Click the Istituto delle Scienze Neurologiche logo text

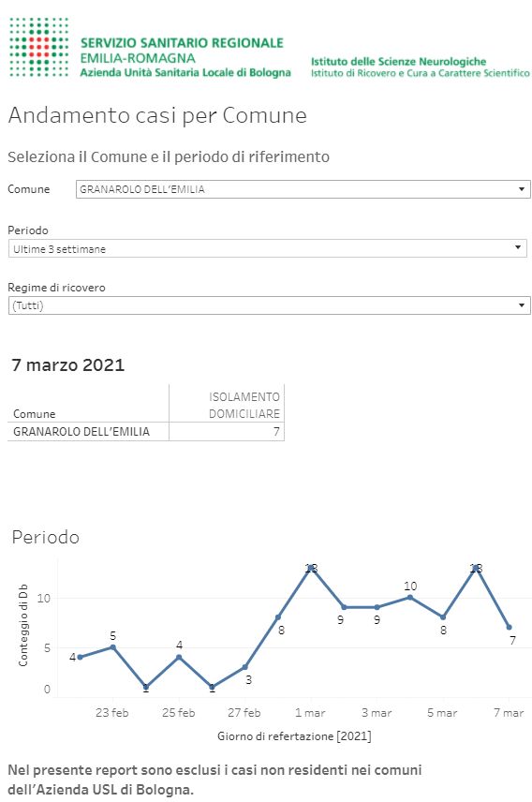click(398, 62)
